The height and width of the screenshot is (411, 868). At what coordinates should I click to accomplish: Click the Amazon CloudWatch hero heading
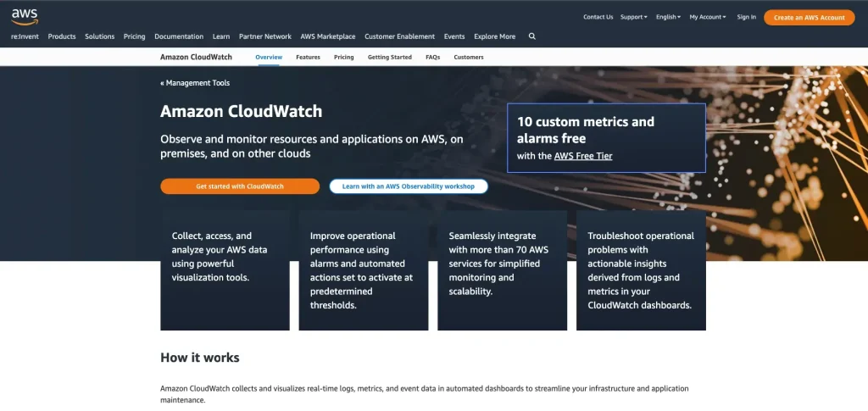click(x=241, y=111)
